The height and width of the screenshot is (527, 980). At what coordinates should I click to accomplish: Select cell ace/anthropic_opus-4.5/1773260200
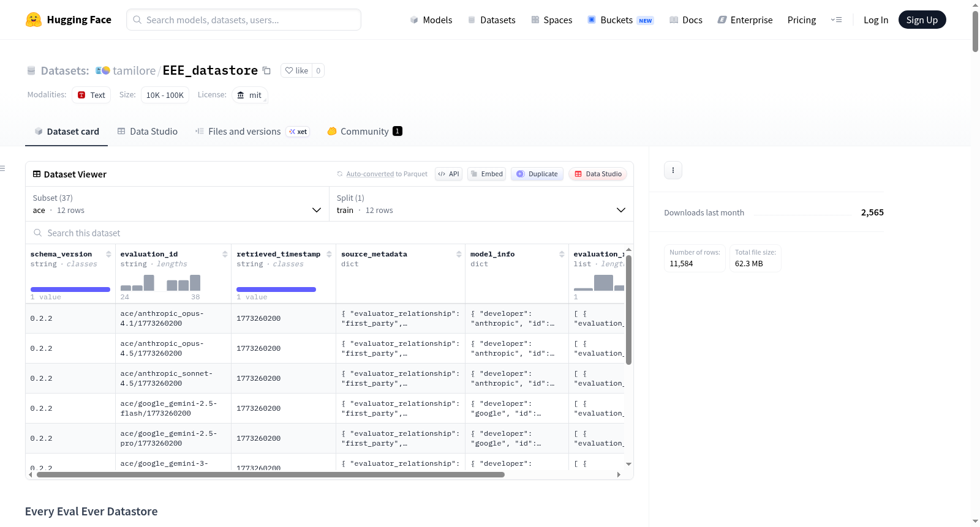[x=173, y=348]
